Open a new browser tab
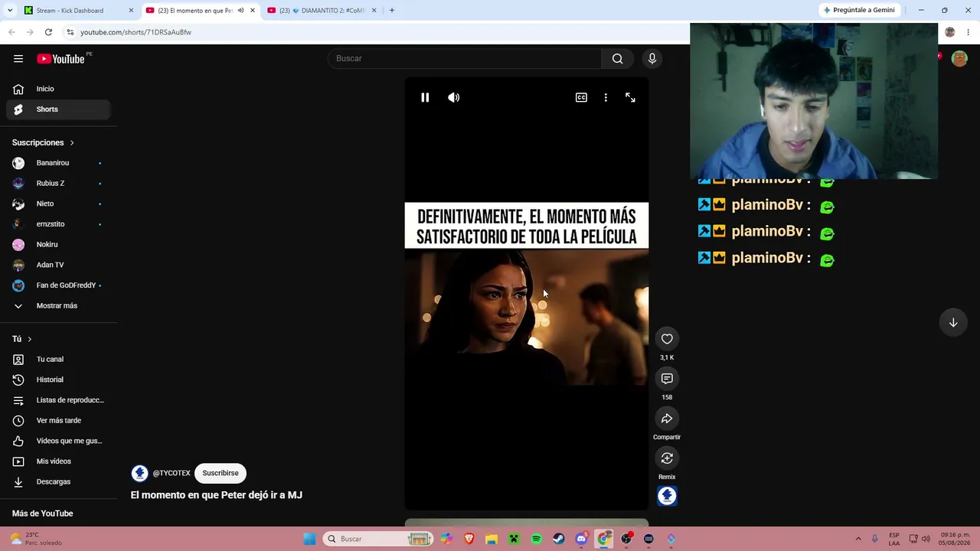The height and width of the screenshot is (551, 980). (392, 11)
